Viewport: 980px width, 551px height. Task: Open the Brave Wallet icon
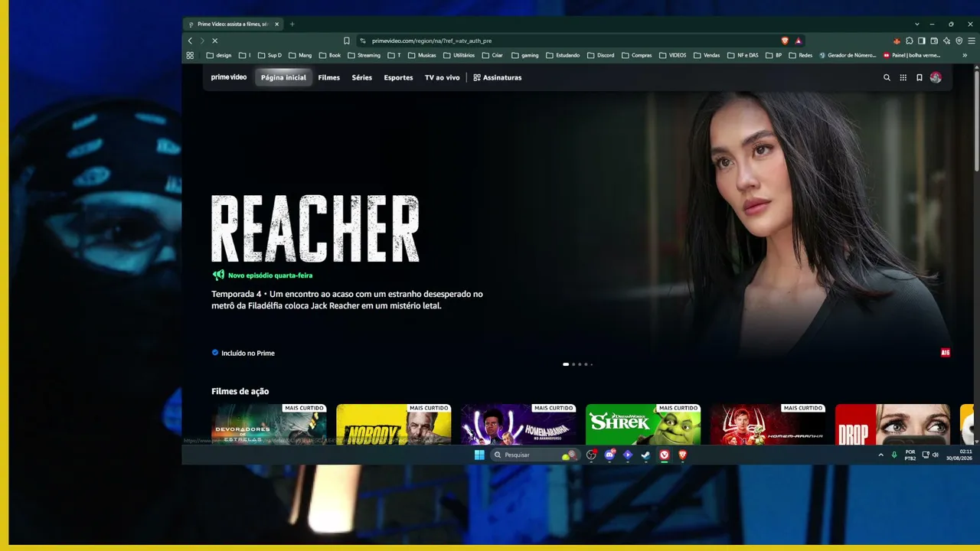934,41
